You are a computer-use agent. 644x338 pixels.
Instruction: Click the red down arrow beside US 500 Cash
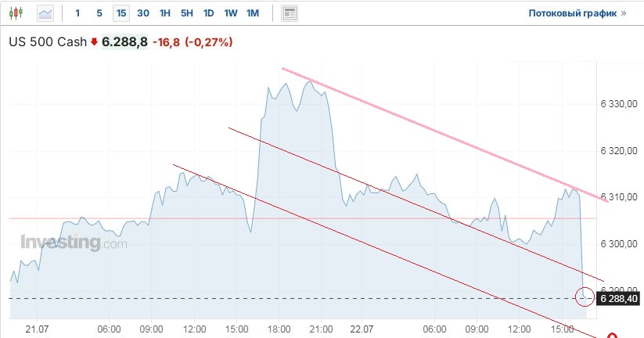95,42
